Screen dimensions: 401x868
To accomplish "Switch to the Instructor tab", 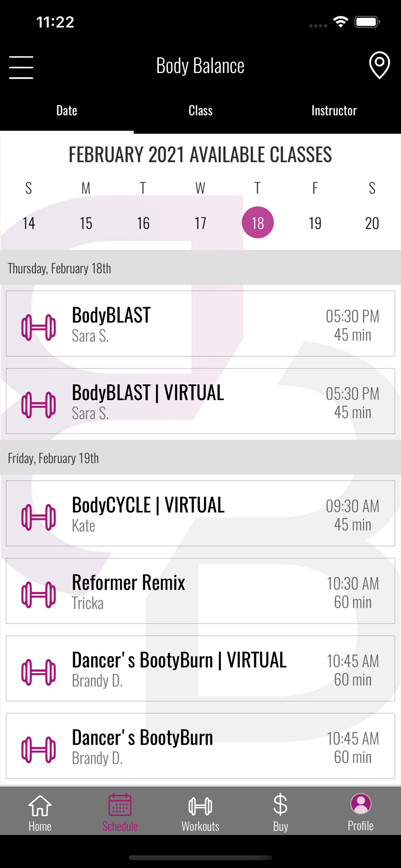I will coord(334,111).
